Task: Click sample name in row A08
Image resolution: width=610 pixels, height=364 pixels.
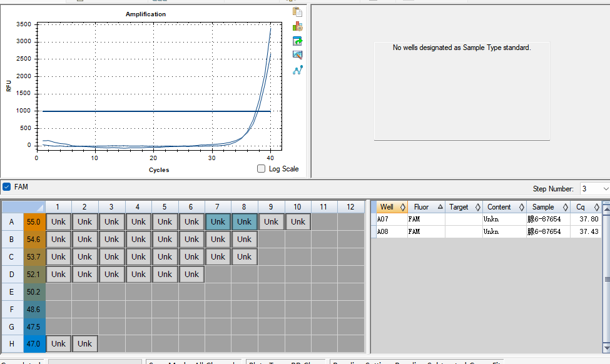Action: coord(544,231)
